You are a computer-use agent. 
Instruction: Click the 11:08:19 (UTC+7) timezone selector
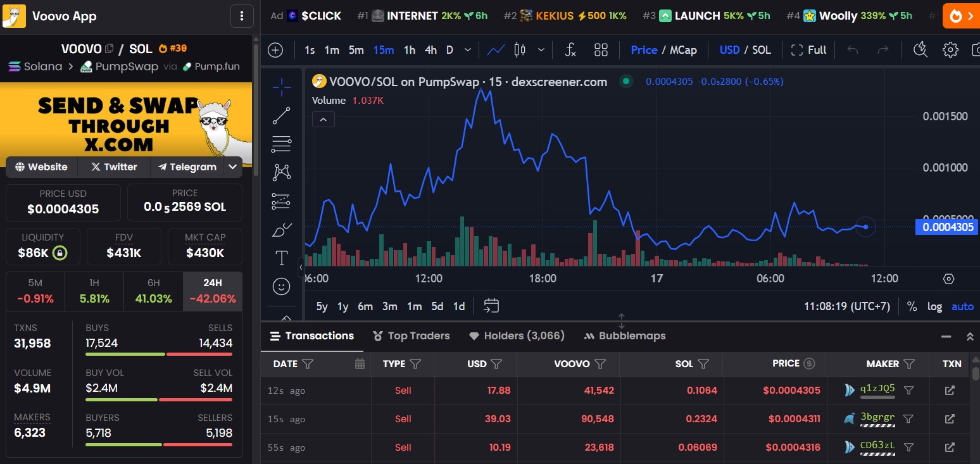pyautogui.click(x=847, y=306)
